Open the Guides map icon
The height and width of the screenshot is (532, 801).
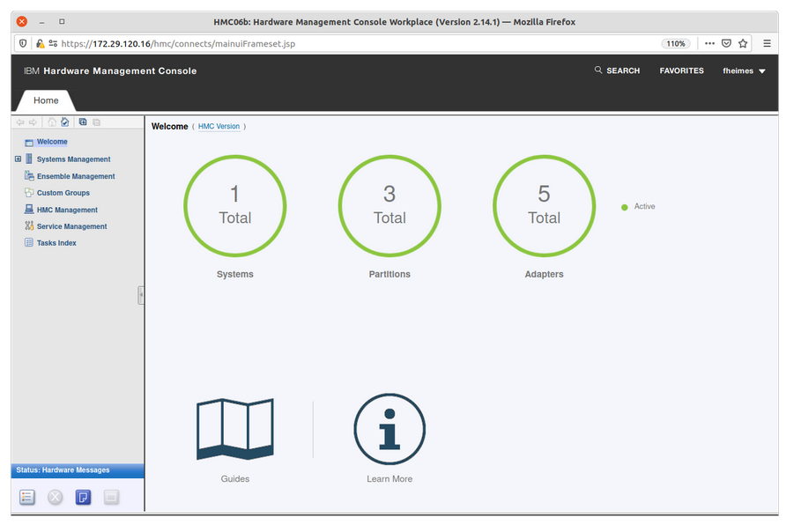[234, 429]
